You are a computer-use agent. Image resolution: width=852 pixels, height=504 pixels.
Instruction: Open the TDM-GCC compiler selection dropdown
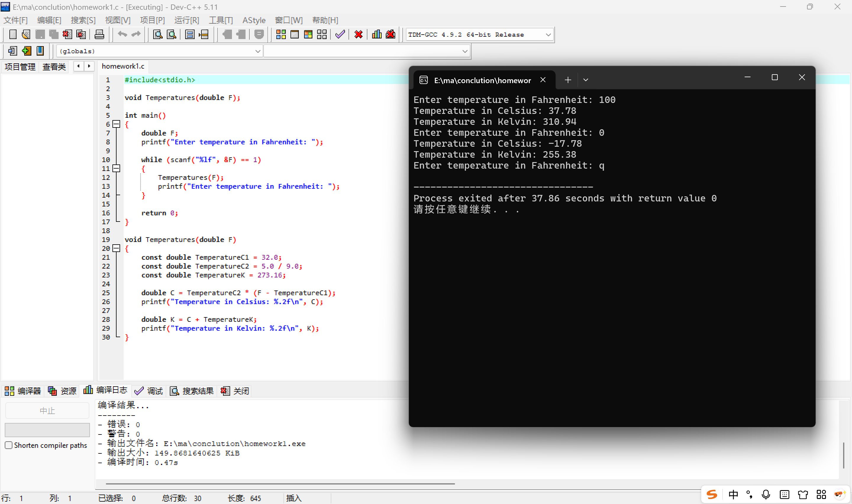[548, 35]
